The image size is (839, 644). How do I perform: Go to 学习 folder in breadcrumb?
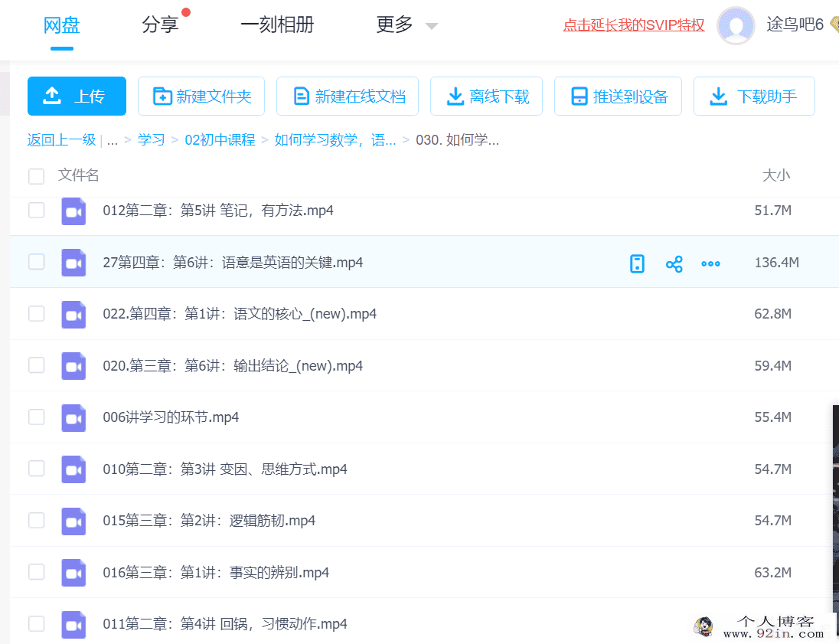tap(152, 140)
